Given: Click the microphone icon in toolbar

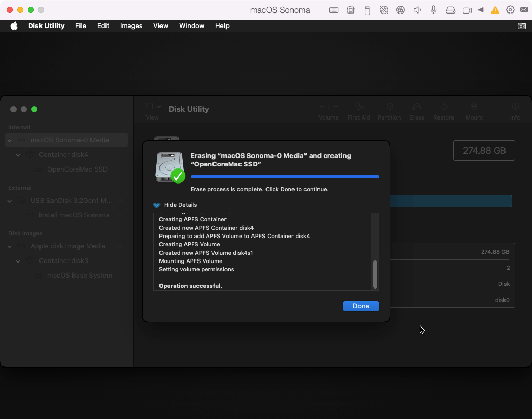Looking at the screenshot, I should click(433, 10).
